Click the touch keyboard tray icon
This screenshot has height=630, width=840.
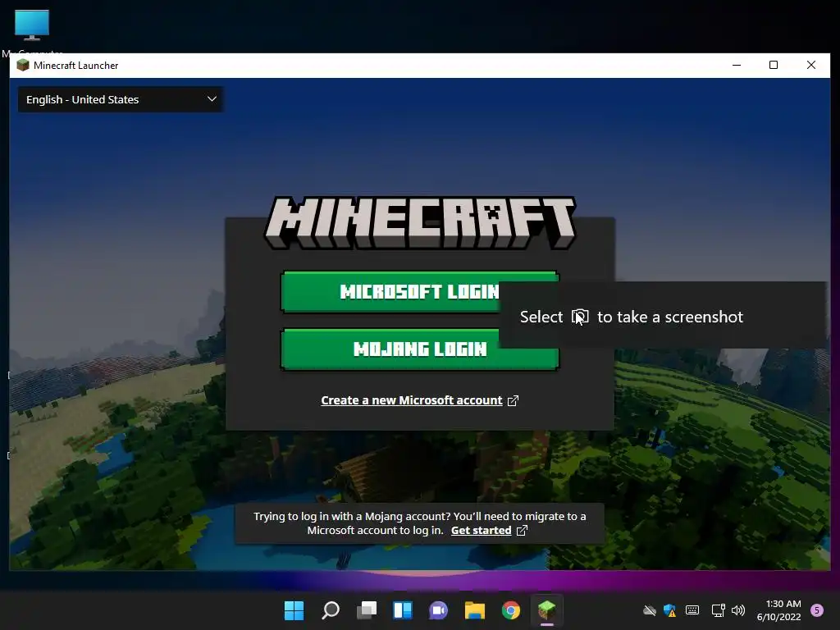tap(692, 610)
